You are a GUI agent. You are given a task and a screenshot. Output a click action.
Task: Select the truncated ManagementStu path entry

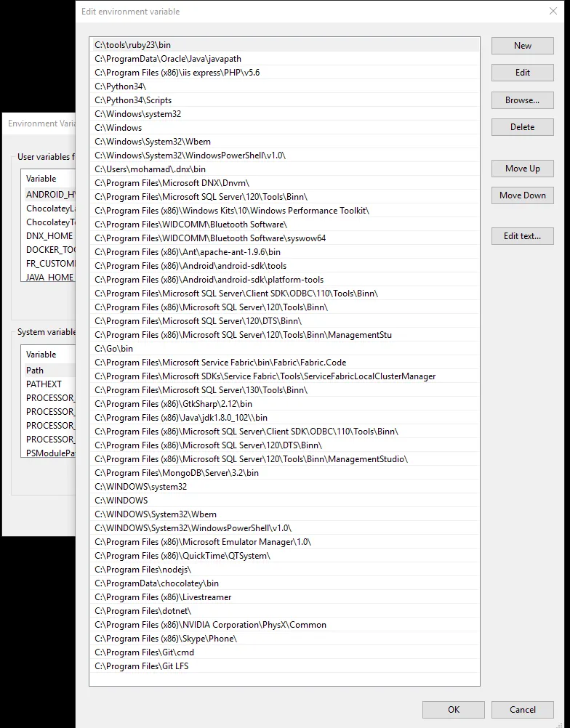(284, 335)
